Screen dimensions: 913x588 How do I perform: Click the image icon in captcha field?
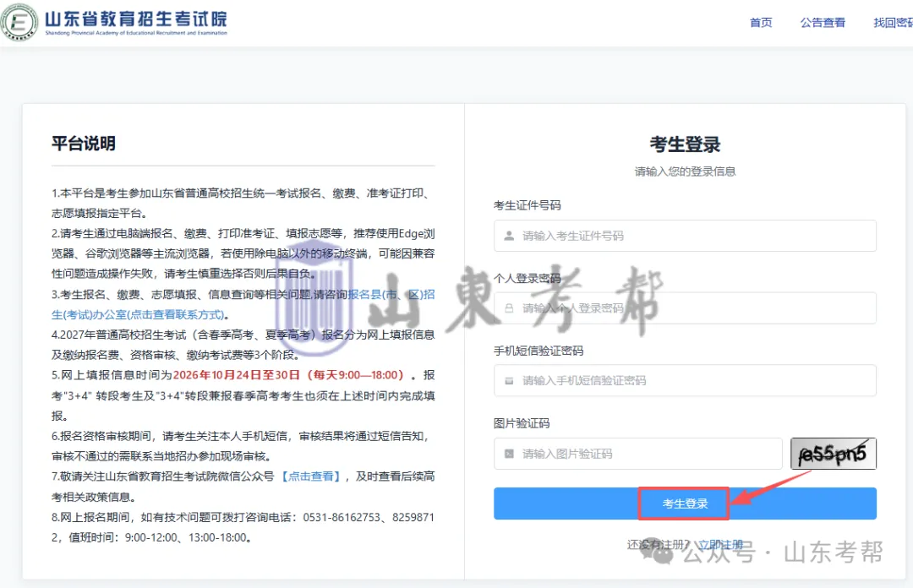(x=509, y=454)
